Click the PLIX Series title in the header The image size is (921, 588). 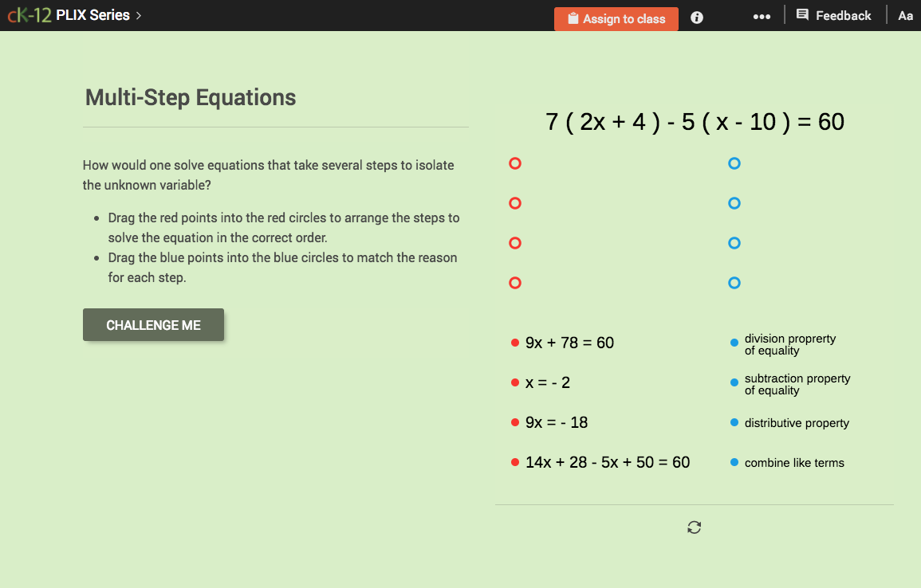click(x=91, y=14)
